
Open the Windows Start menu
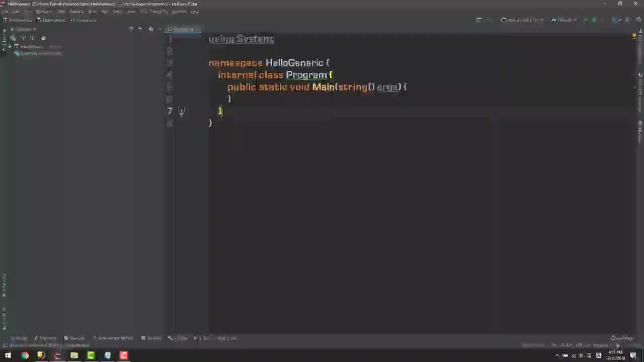pyautogui.click(x=8, y=355)
